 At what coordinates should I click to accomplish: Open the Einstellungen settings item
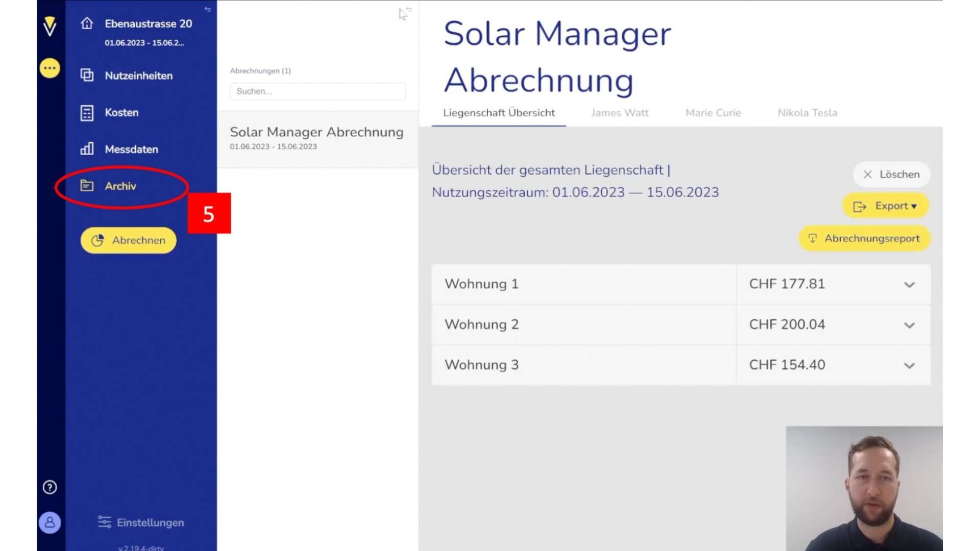coord(140,522)
